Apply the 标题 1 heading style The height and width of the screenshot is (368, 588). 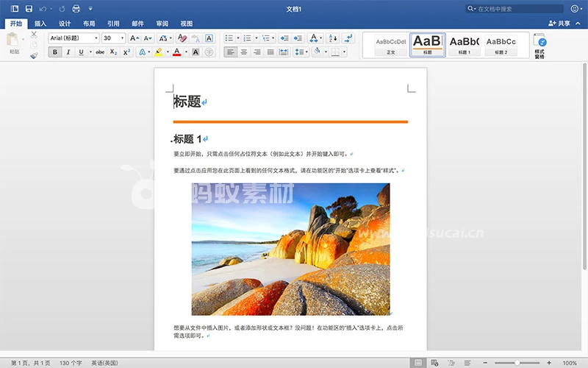464,45
